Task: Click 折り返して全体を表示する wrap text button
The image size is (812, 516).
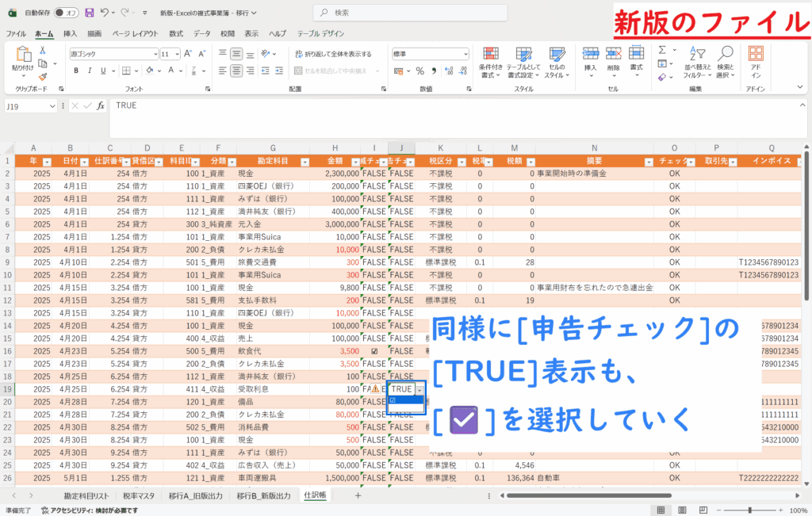Action: tap(333, 54)
